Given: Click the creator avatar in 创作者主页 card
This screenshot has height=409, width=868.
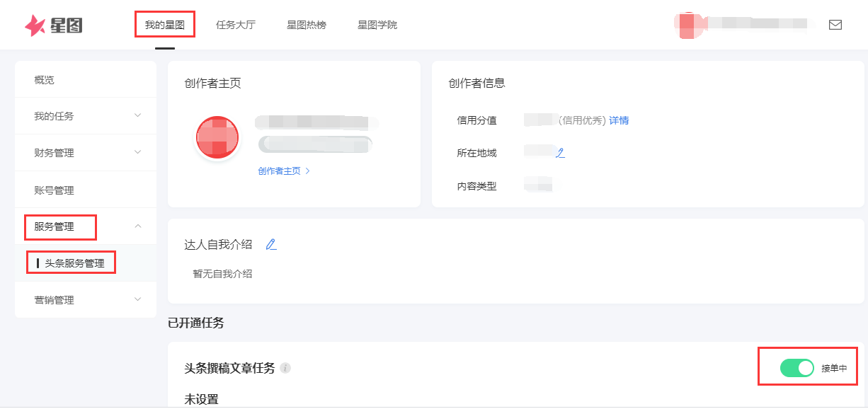Looking at the screenshot, I should (217, 137).
